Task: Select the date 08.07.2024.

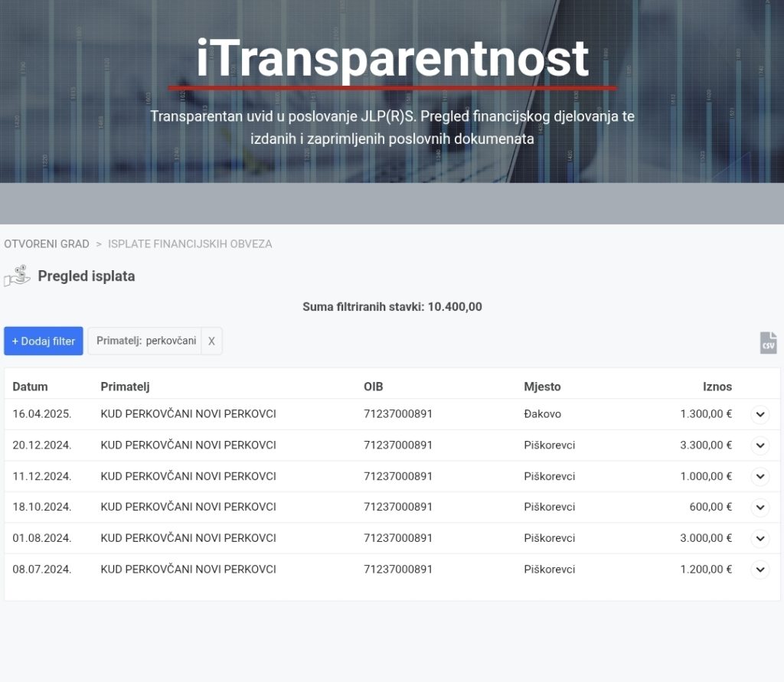Action: (x=42, y=569)
